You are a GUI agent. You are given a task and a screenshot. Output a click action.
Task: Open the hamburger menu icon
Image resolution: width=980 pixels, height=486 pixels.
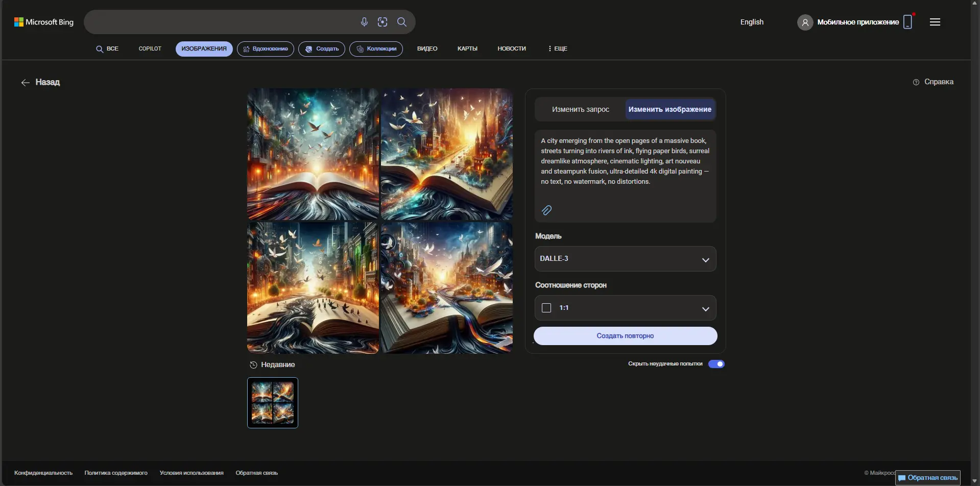tap(936, 22)
